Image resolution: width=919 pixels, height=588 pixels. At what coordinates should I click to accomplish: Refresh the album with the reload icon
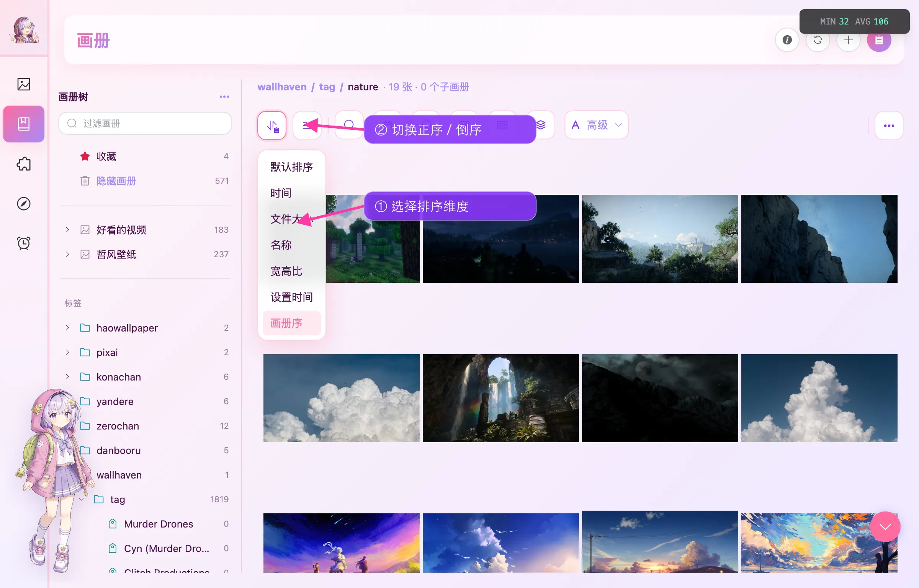click(818, 40)
